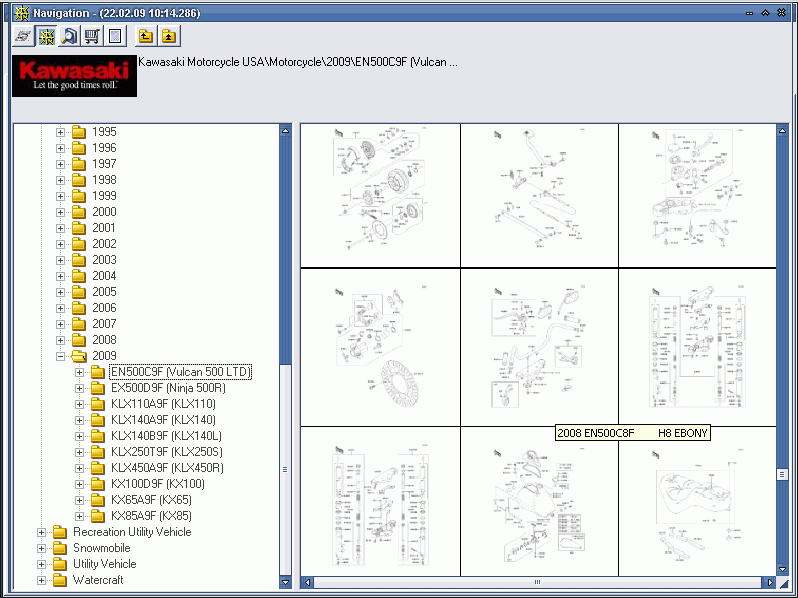
Task: Click the horizontal scrollbar left arrow
Action: tap(307, 582)
